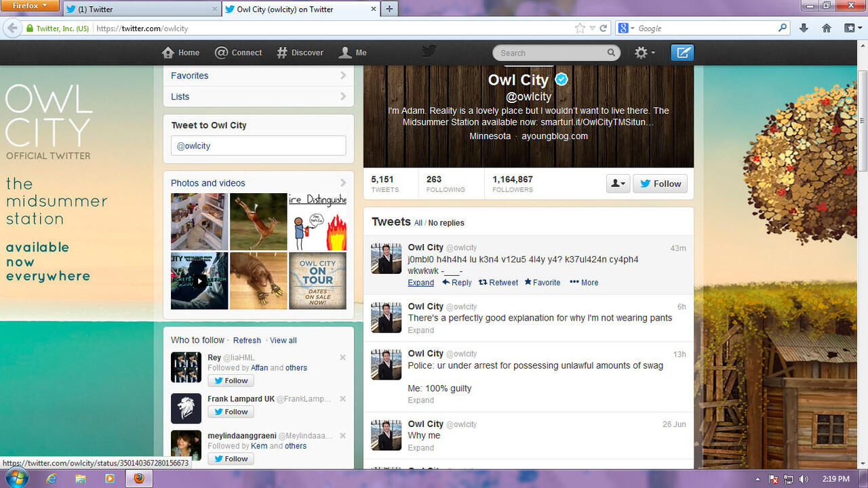Open 263 Following stat

coord(446,184)
